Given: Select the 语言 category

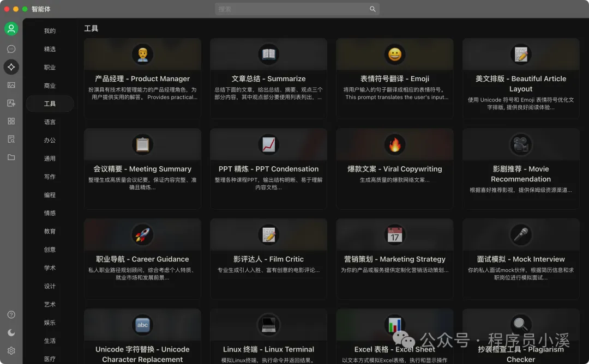Looking at the screenshot, I should [x=50, y=122].
